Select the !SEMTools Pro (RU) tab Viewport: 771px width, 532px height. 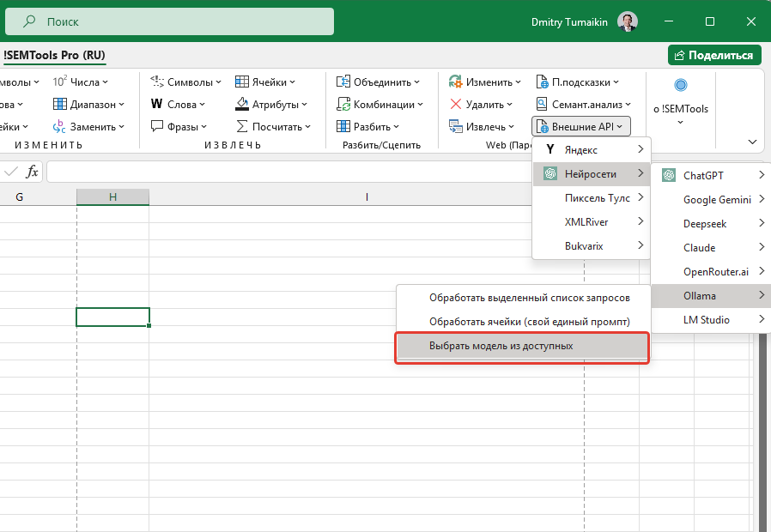54,55
